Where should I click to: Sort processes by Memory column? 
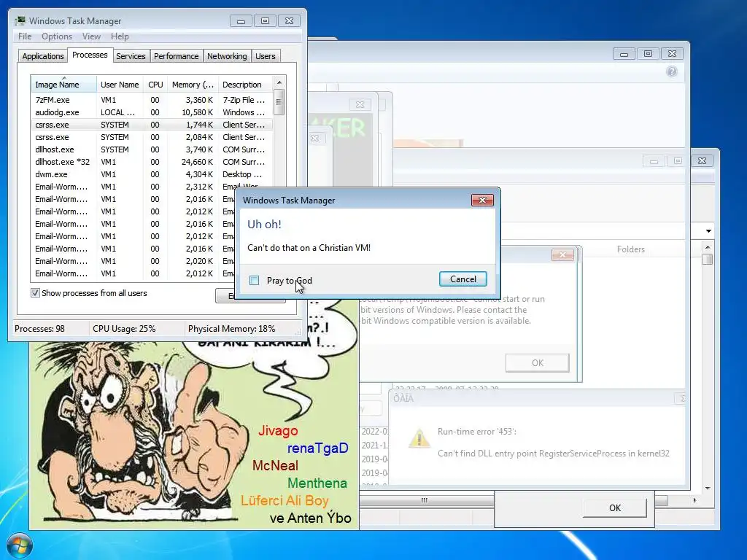(193, 85)
